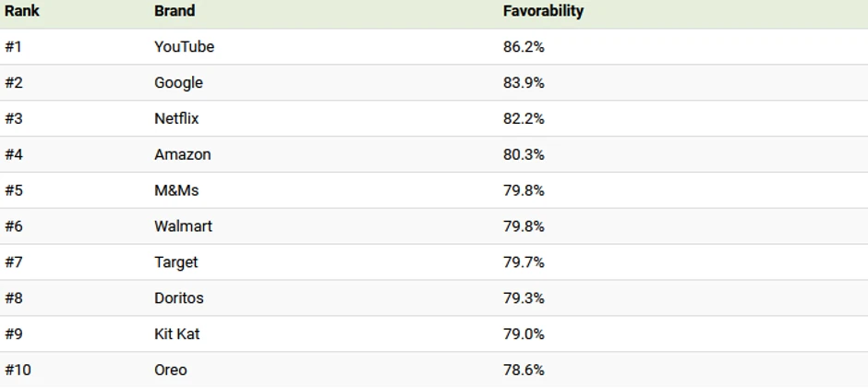Screen dimensions: 868x389
Task: Click the Brand column header
Action: tap(175, 11)
